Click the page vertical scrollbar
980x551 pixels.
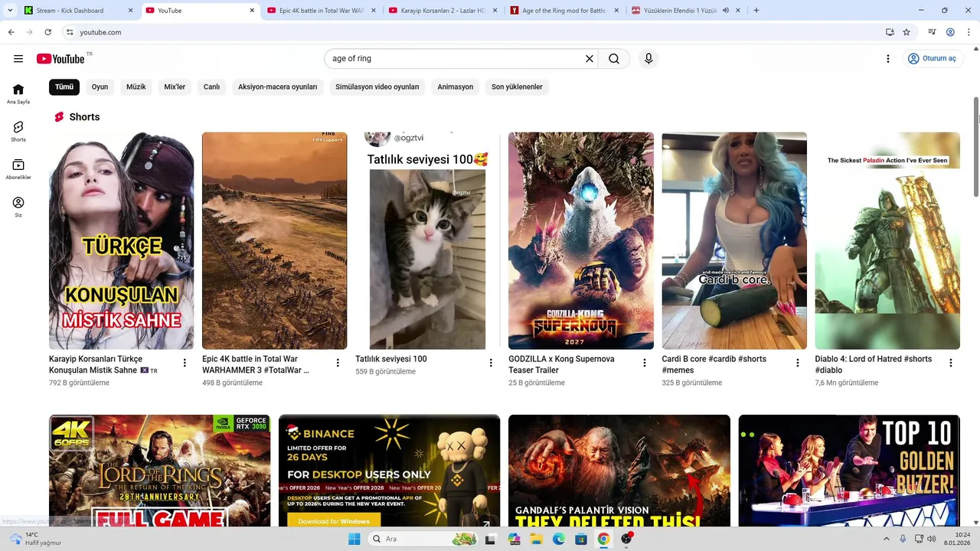(x=976, y=145)
